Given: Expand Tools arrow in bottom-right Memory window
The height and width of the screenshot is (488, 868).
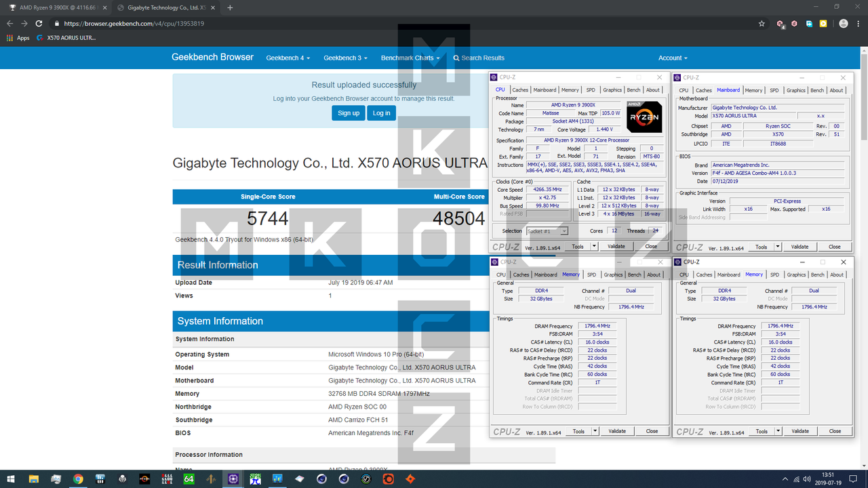Looking at the screenshot, I should coord(778,431).
